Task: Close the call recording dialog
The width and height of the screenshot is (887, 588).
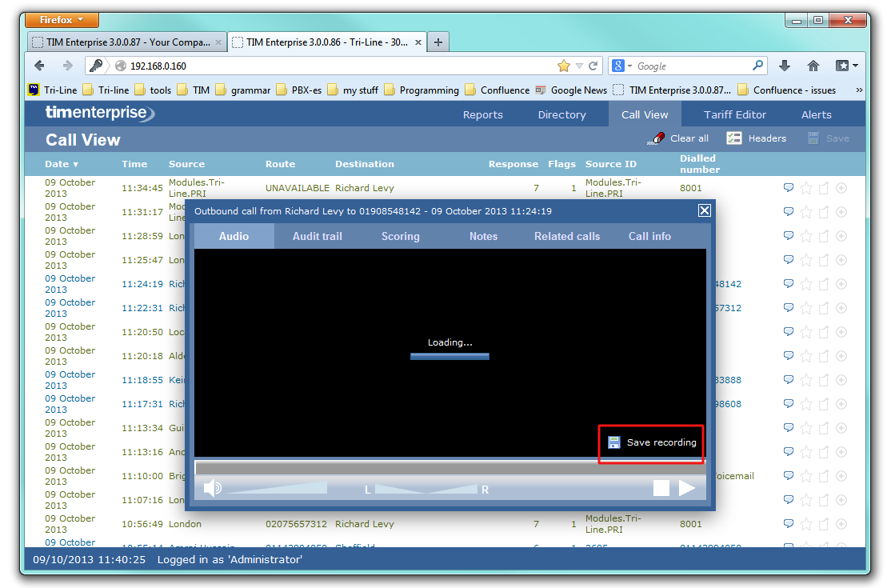Action: pos(705,210)
